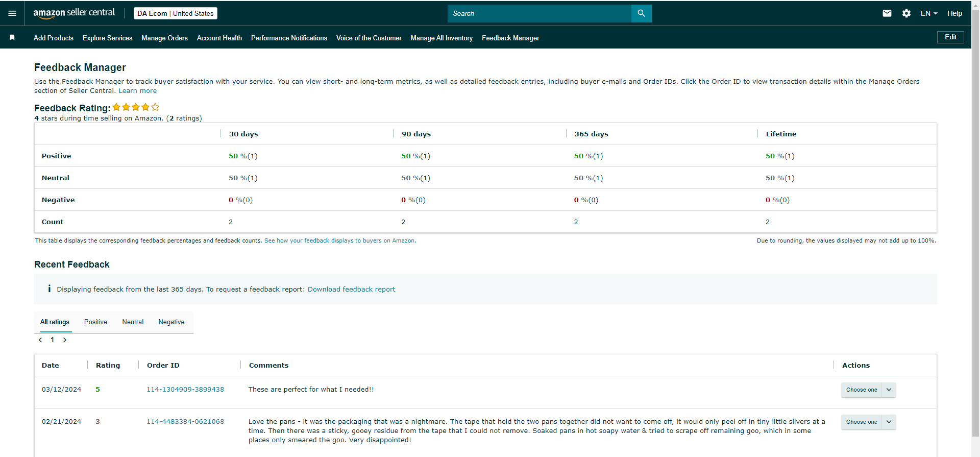This screenshot has width=980, height=457.
Task: Open Explore Services menu item
Action: (x=108, y=38)
